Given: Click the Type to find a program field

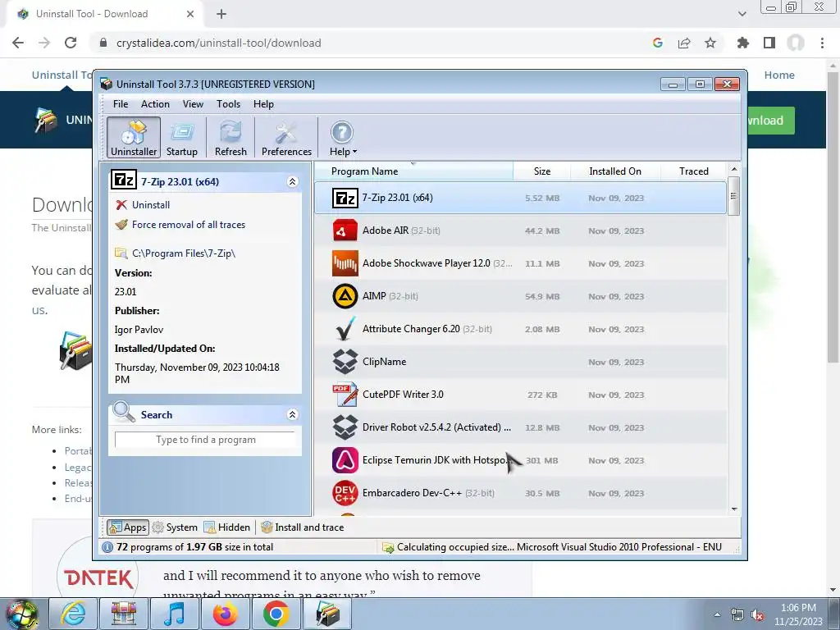Looking at the screenshot, I should click(x=205, y=440).
